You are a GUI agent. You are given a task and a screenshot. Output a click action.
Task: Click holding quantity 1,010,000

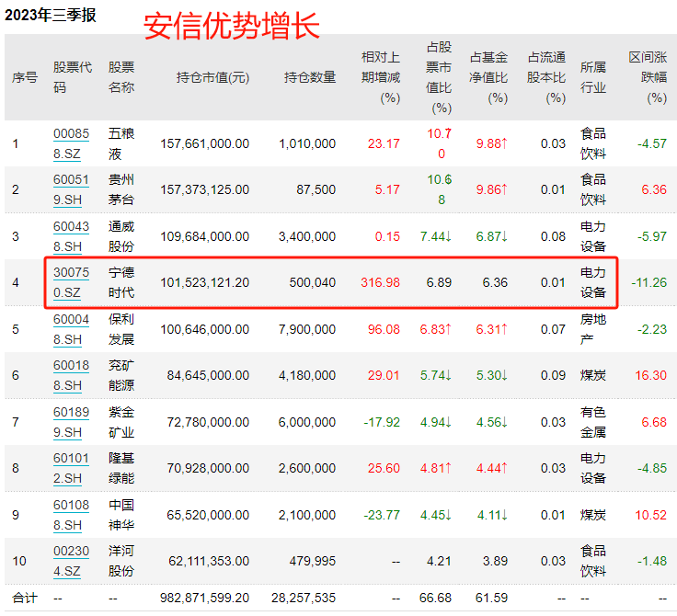307,143
